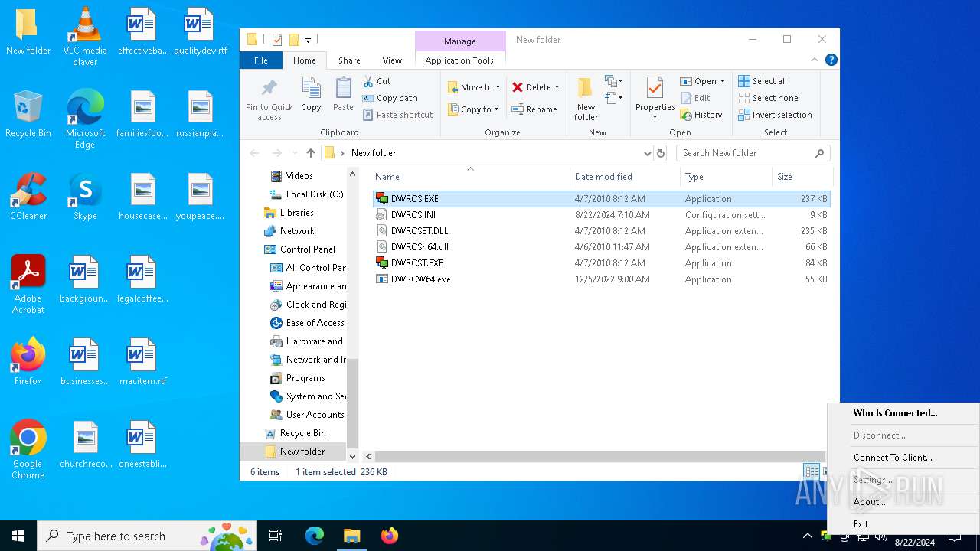
Task: Select the DWRCW64.exe file
Action: pyautogui.click(x=601, y=279)
